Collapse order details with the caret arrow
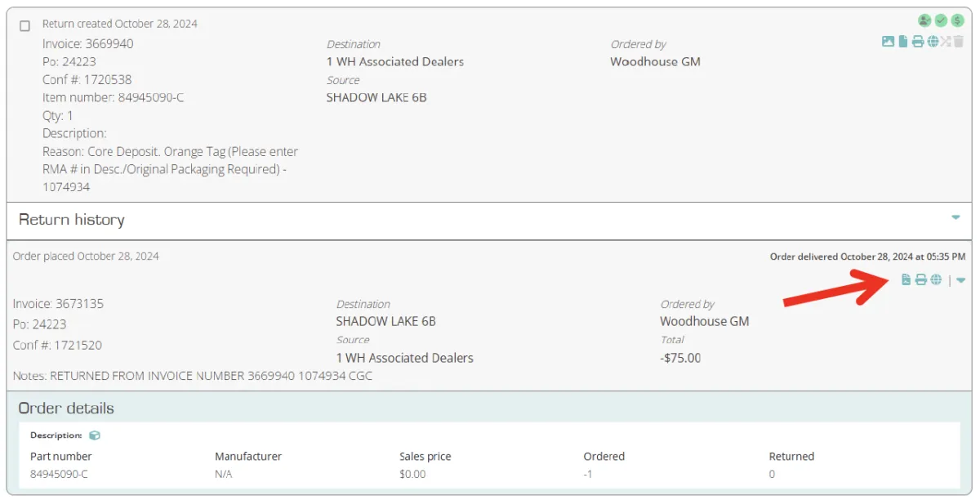 click(x=961, y=280)
